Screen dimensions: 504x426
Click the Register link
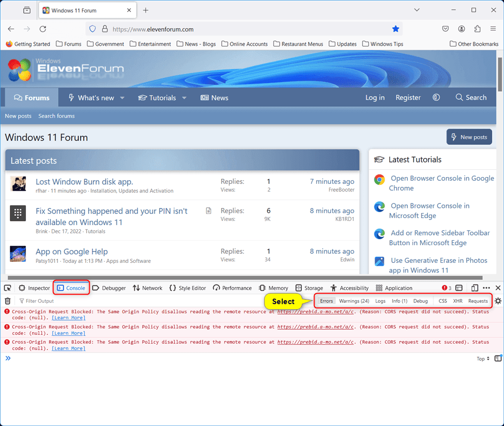tap(408, 98)
